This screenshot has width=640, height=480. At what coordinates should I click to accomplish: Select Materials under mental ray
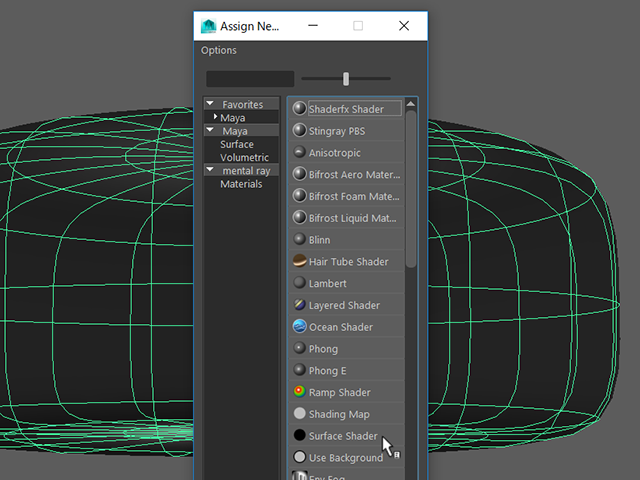coord(241,184)
